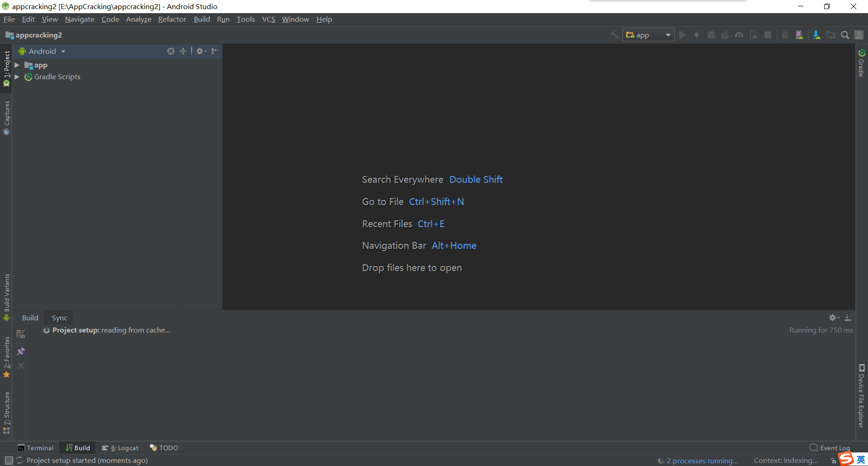Run the app on a device
The height and width of the screenshot is (466, 868).
coord(683,35)
